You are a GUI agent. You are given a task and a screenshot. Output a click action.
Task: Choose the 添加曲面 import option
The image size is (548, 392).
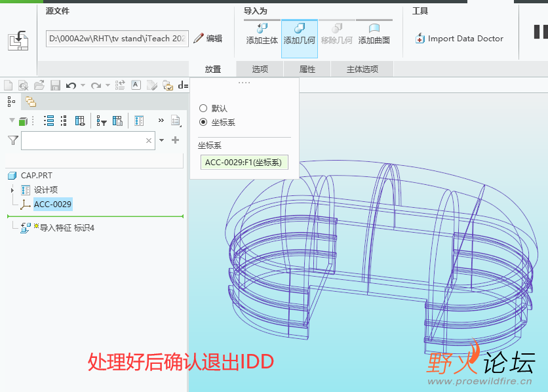click(374, 34)
